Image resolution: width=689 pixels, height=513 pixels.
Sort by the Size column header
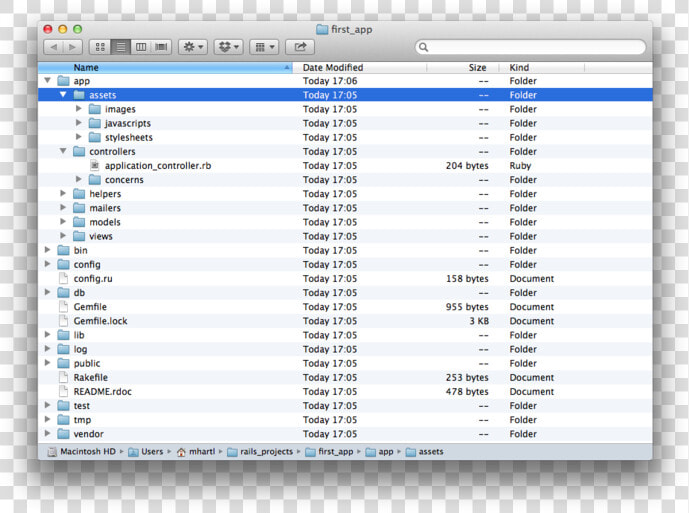pos(463,68)
